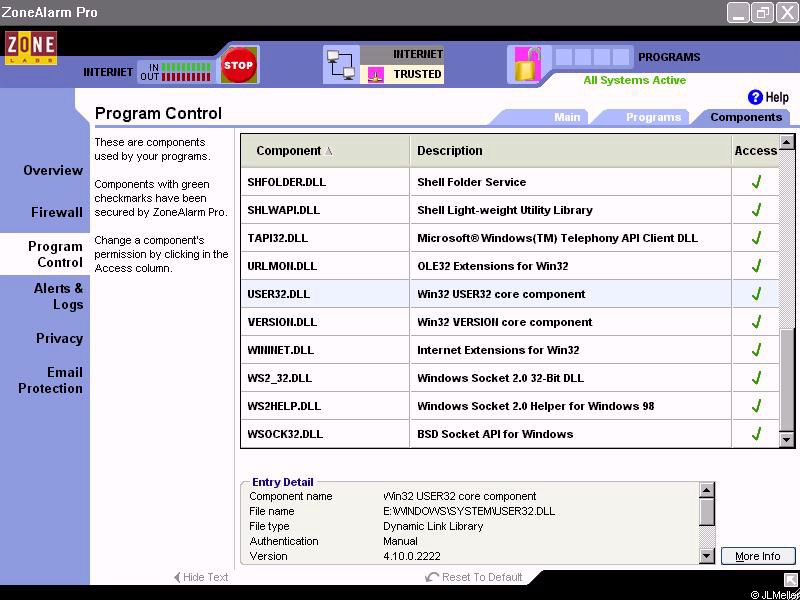
Task: Click the Access column header
Action: pyautogui.click(x=756, y=151)
